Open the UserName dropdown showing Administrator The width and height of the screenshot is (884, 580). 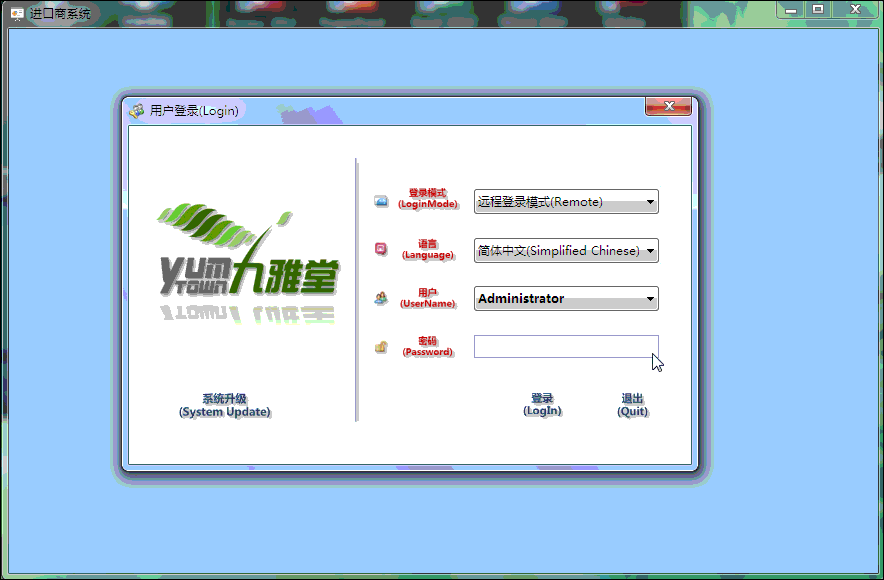pos(566,299)
